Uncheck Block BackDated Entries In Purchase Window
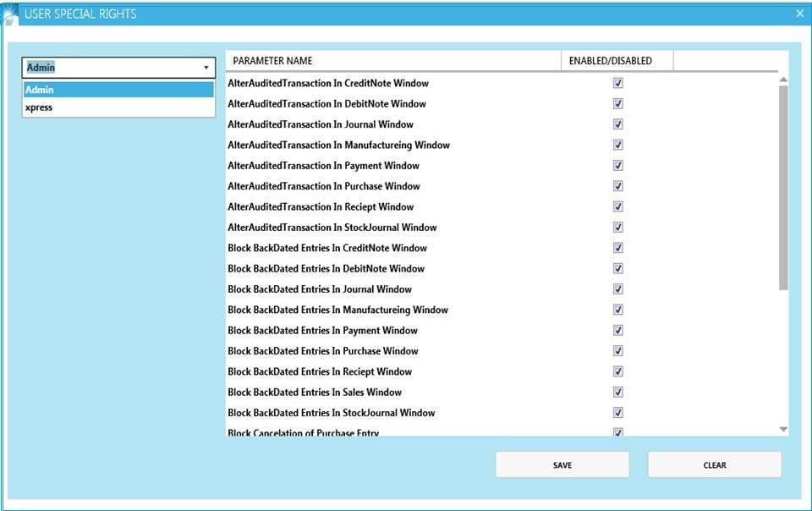 click(x=617, y=349)
